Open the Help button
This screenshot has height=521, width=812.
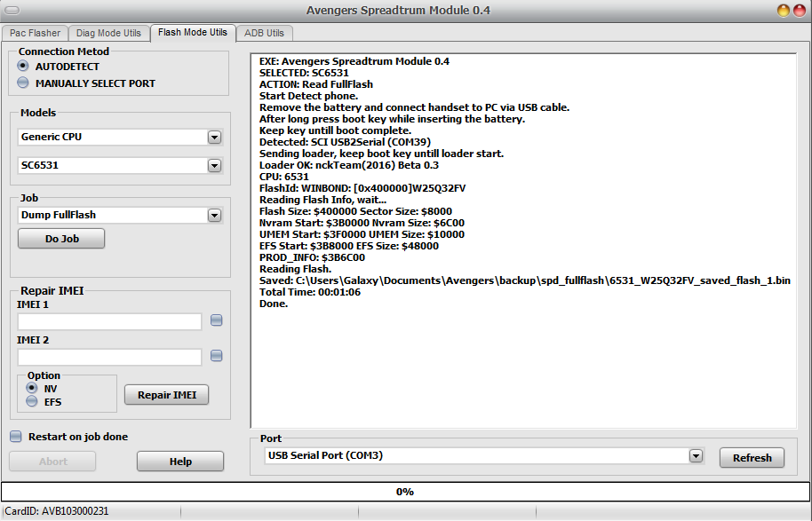click(x=180, y=462)
